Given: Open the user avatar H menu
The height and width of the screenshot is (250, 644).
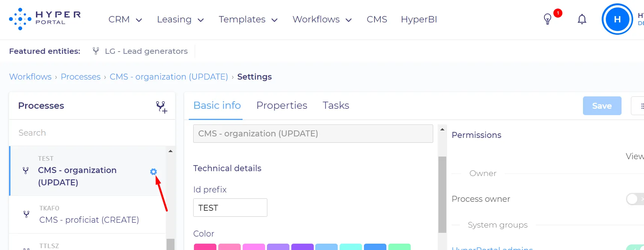Looking at the screenshot, I should point(617,19).
